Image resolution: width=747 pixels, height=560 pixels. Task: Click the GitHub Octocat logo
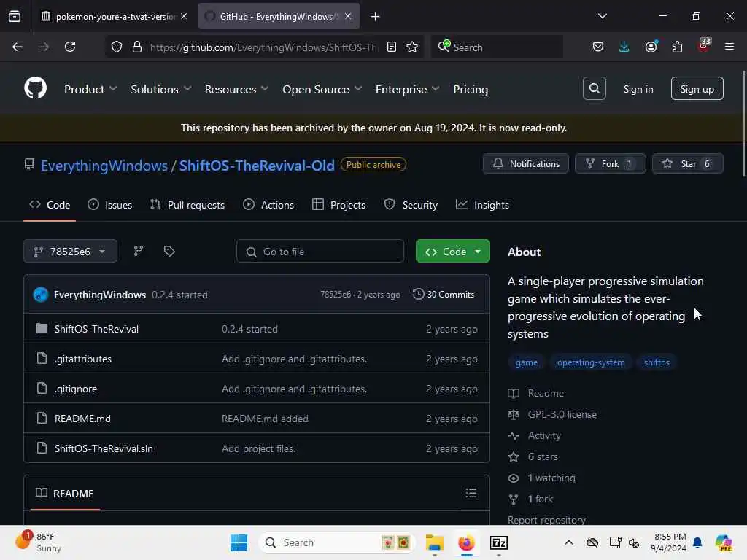(x=35, y=88)
